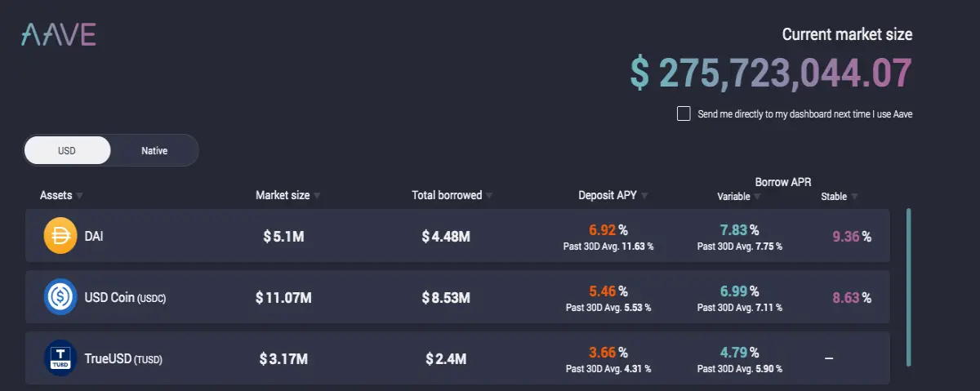The image size is (980, 391).
Task: Click TUSD variable borrow APR 4.79 %
Action: [739, 353]
